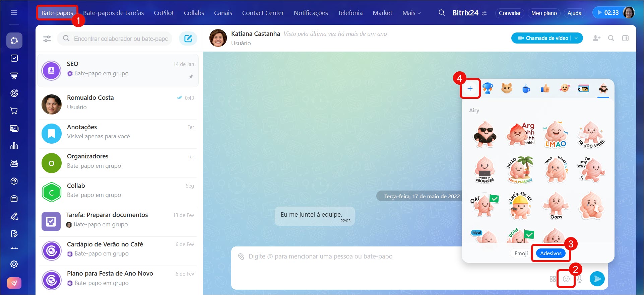The image size is (644, 295).
Task: Click the Convidar button
Action: click(x=509, y=13)
